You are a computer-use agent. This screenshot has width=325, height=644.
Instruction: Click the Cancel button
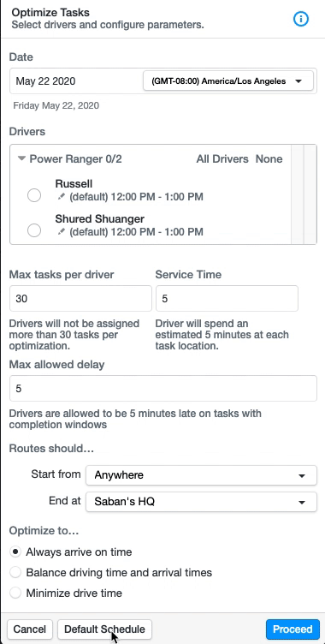(30, 629)
